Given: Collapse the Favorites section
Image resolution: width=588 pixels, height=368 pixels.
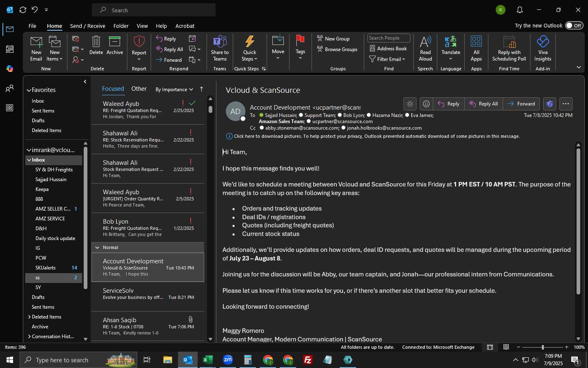Looking at the screenshot, I should [x=29, y=90].
